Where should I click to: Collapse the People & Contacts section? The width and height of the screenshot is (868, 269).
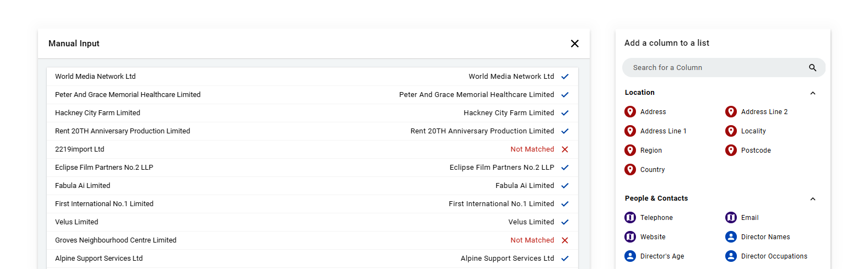click(x=812, y=199)
